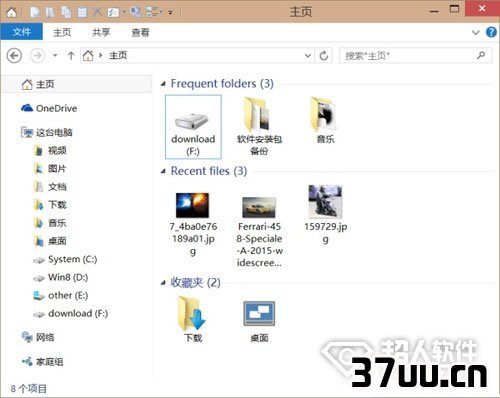
Task: Click the back navigation arrow
Action: pyautogui.click(x=14, y=56)
